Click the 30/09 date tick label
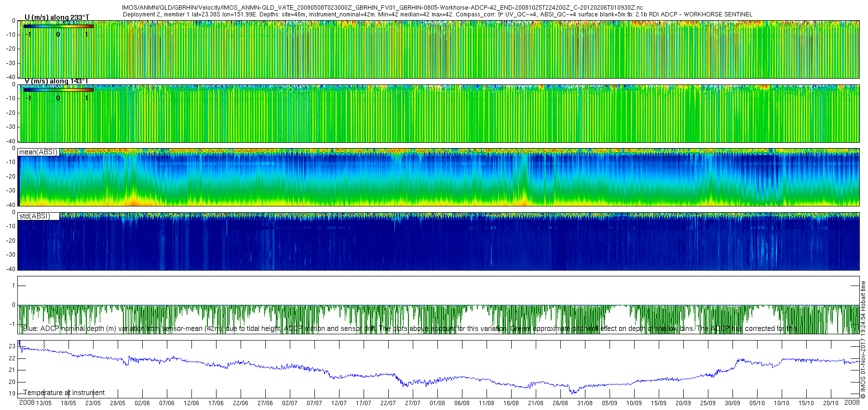This screenshot has height=410, width=868. 732,403
